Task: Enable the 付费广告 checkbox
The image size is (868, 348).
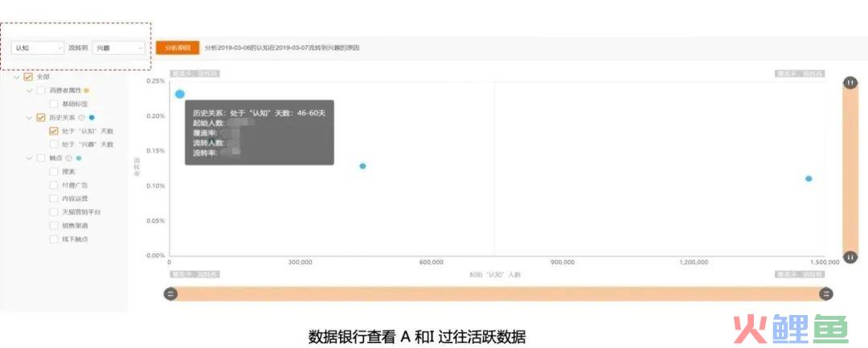Action: pos(54,186)
